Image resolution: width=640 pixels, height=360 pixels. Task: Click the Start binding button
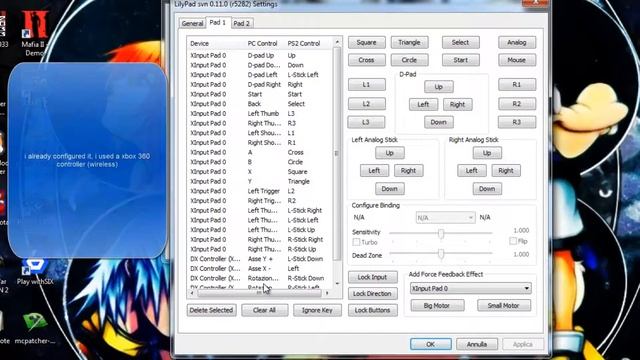coord(460,60)
